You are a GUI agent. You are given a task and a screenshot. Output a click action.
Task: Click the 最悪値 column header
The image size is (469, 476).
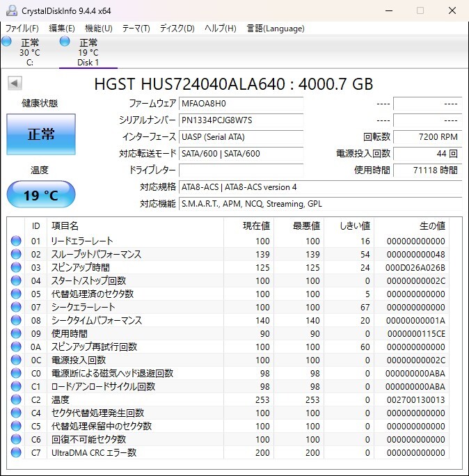(x=299, y=226)
